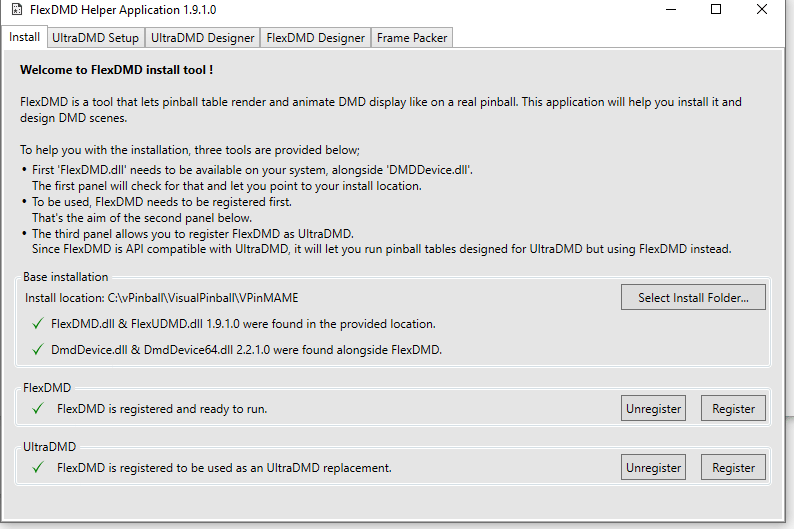Unregister the UltraDMD replacement
This screenshot has width=794, height=529.
[654, 468]
